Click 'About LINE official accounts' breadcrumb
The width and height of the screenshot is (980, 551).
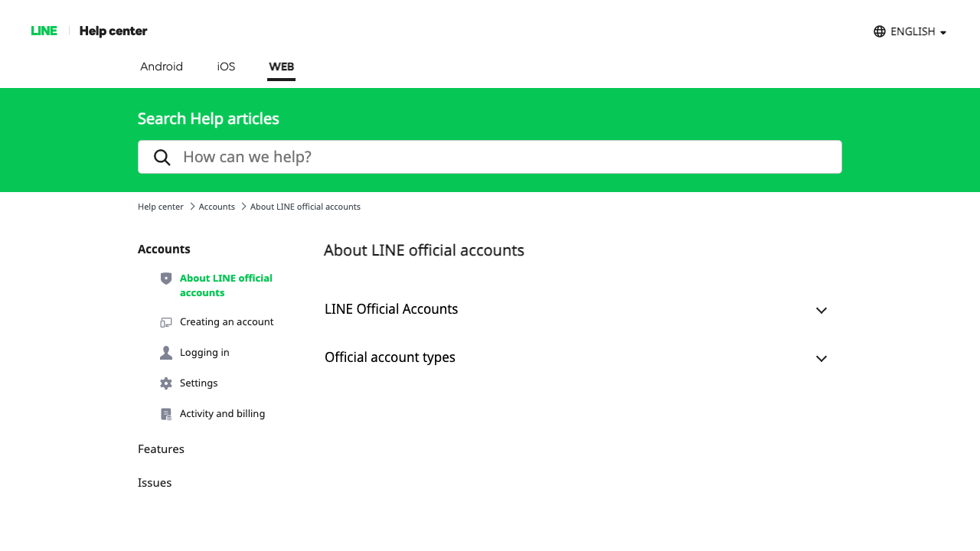point(305,207)
